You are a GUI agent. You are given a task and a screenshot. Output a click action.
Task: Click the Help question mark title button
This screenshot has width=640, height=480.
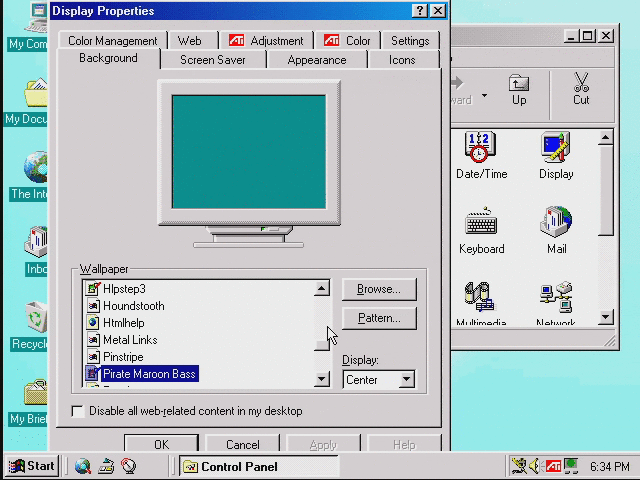(420, 11)
